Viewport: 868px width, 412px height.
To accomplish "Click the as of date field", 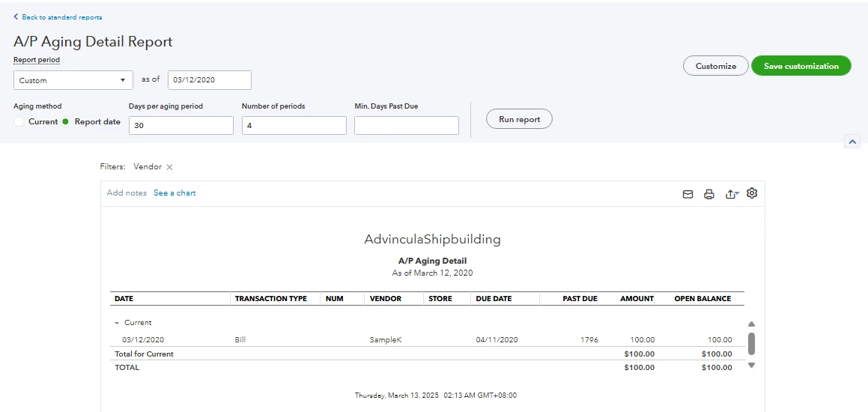I will [x=209, y=79].
